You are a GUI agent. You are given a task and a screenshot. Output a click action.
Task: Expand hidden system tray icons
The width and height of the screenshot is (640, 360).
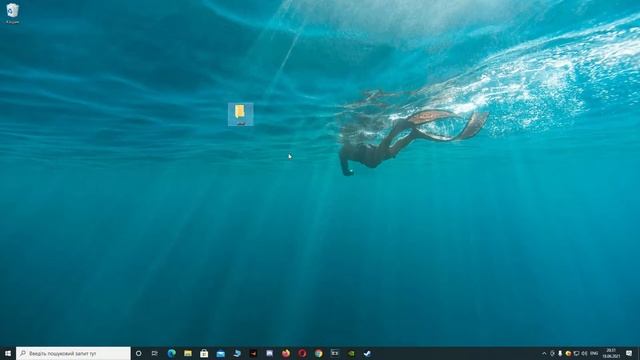coord(544,353)
